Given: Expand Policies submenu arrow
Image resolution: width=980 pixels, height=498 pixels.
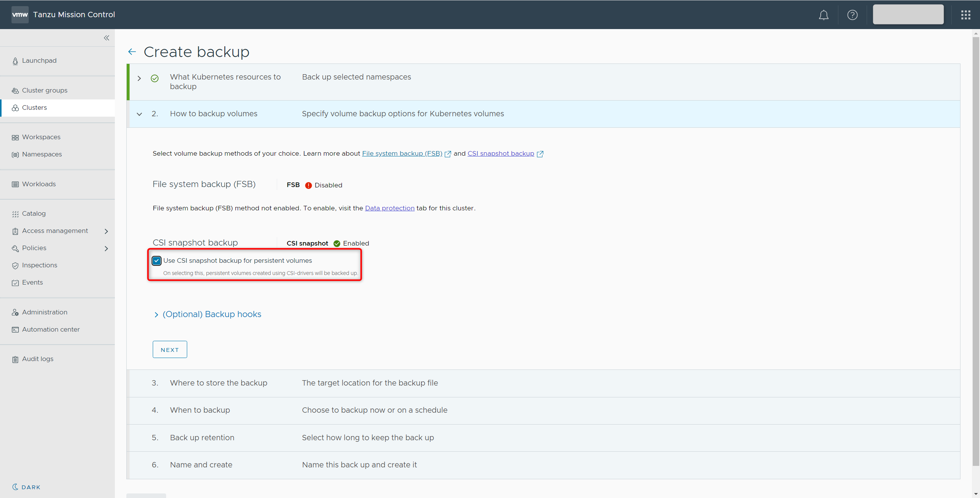Looking at the screenshot, I should (x=106, y=248).
